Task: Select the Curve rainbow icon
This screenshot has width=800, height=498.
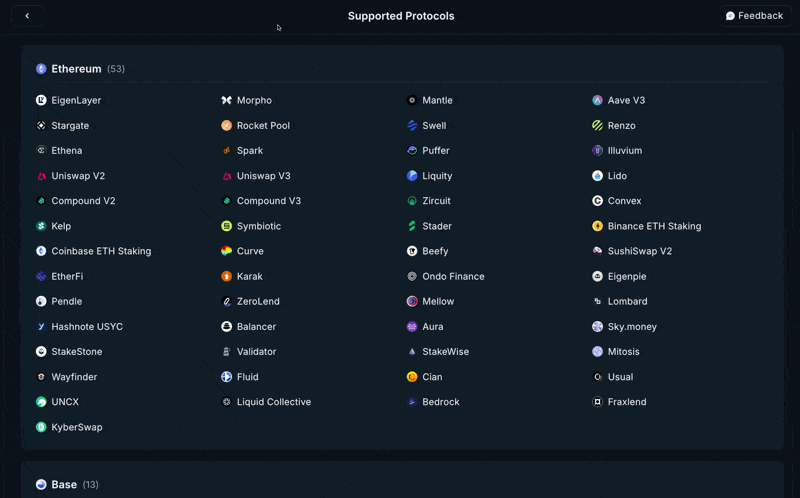Action: 227,251
